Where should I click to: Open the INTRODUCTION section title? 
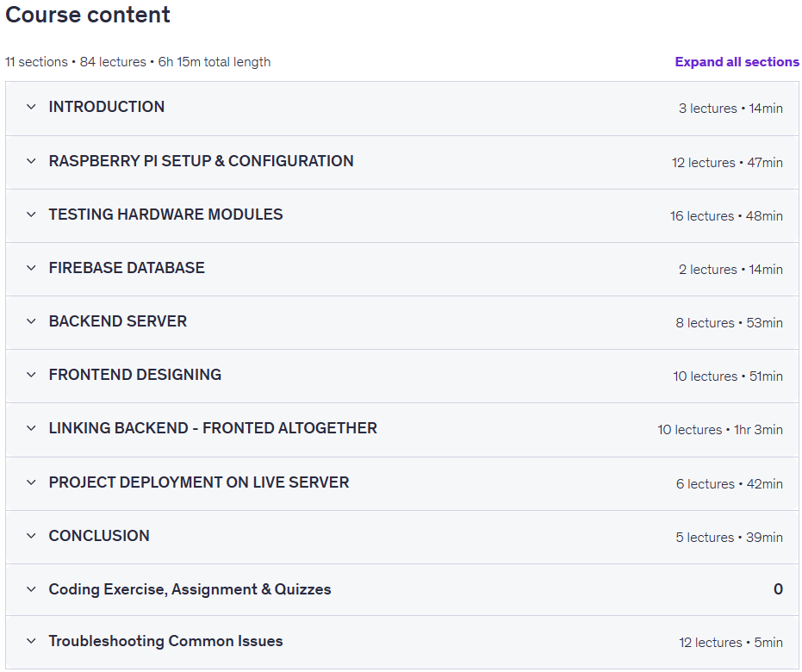pyautogui.click(x=107, y=107)
